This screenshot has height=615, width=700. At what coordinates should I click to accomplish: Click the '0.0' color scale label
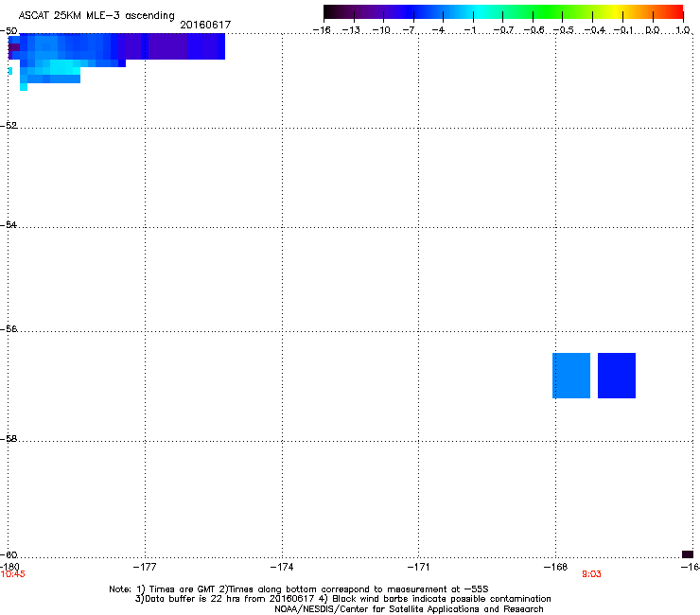653,30
